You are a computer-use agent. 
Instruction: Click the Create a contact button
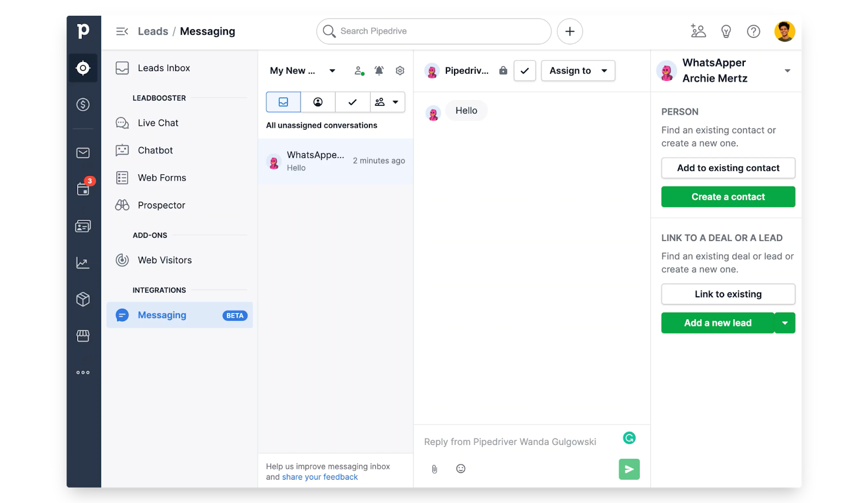point(728,197)
